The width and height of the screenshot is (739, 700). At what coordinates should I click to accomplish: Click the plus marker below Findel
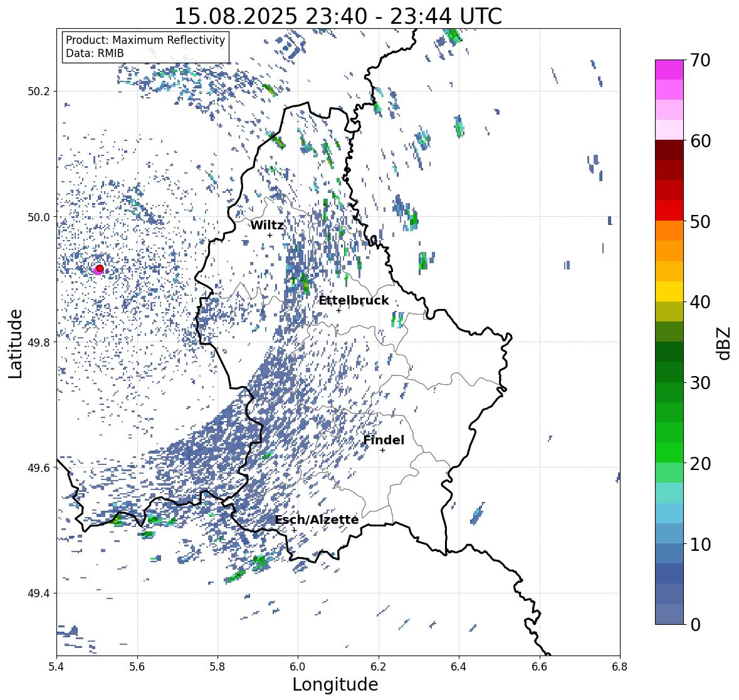(x=383, y=451)
